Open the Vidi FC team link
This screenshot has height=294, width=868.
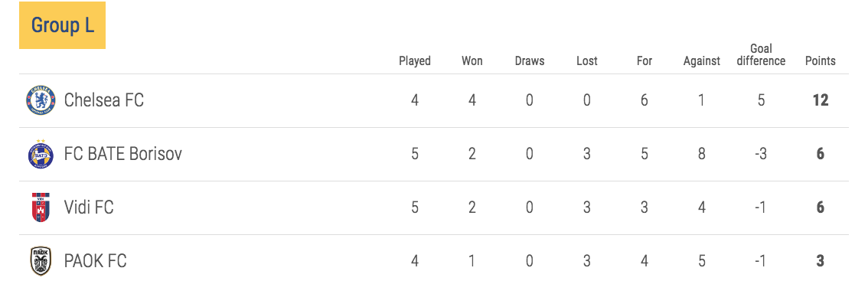coord(89,207)
